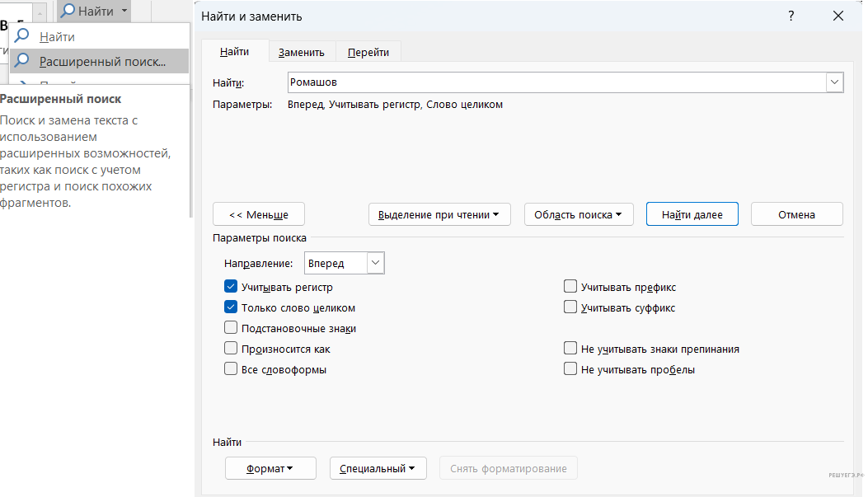Click the help question mark in the dialog
The image size is (868, 497).
tap(791, 16)
